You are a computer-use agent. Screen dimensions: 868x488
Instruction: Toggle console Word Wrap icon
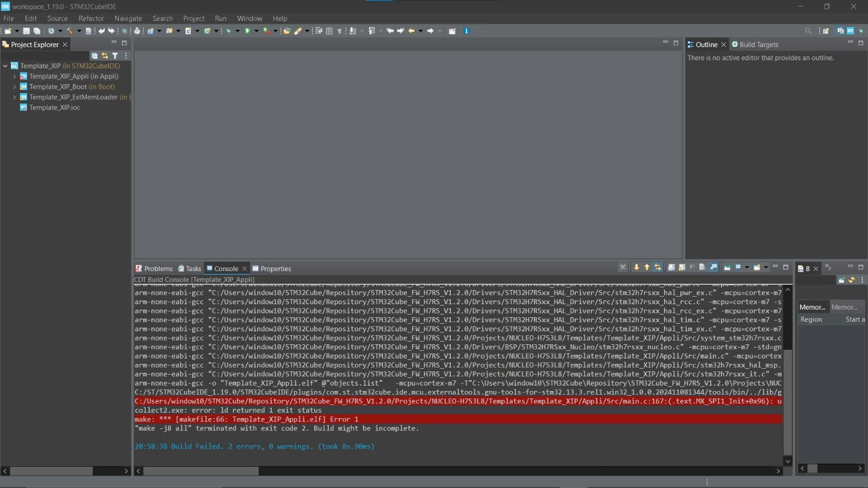[692, 267]
